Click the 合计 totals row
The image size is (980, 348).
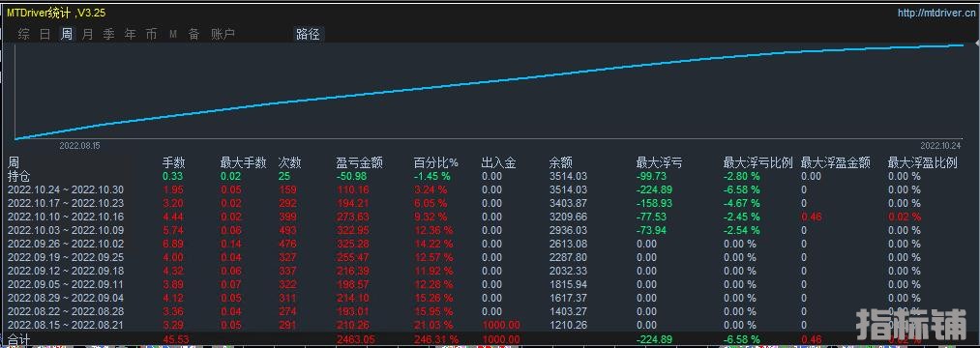click(x=490, y=339)
